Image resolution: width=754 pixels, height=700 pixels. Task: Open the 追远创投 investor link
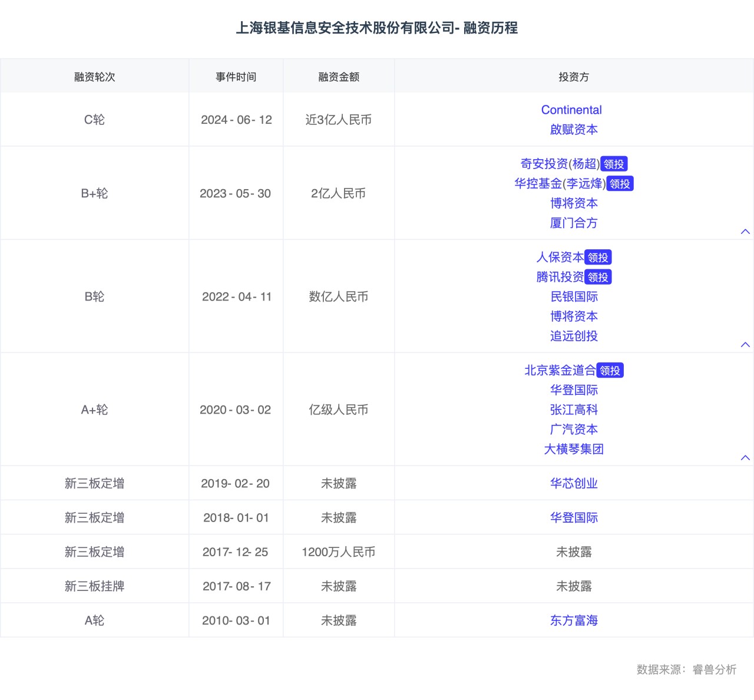click(574, 336)
